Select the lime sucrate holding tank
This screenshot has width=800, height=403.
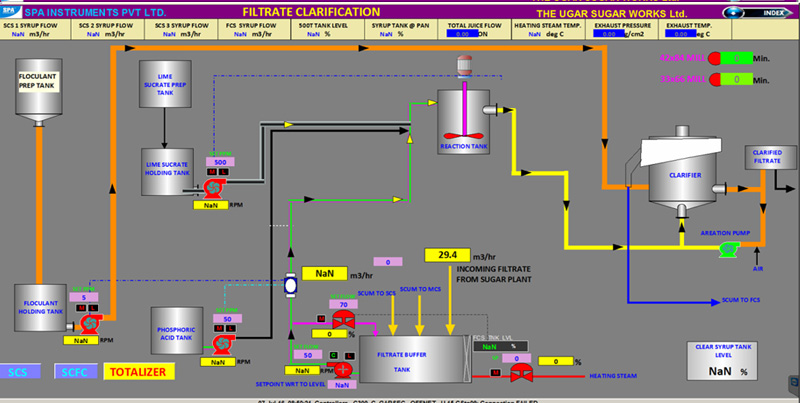167,172
